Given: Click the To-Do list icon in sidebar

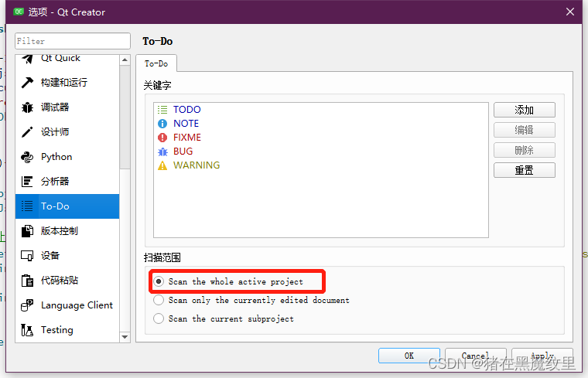Looking at the screenshot, I should (x=27, y=206).
